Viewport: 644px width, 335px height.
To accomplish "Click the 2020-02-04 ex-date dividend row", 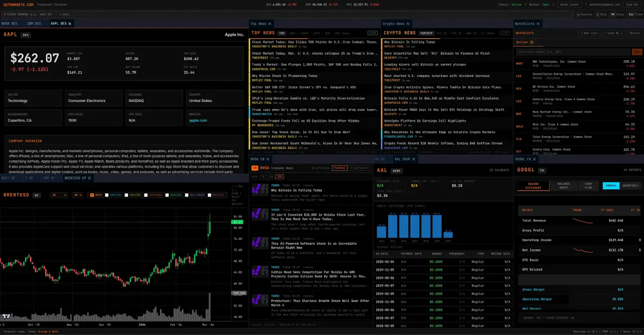I will pyautogui.click(x=443, y=262).
